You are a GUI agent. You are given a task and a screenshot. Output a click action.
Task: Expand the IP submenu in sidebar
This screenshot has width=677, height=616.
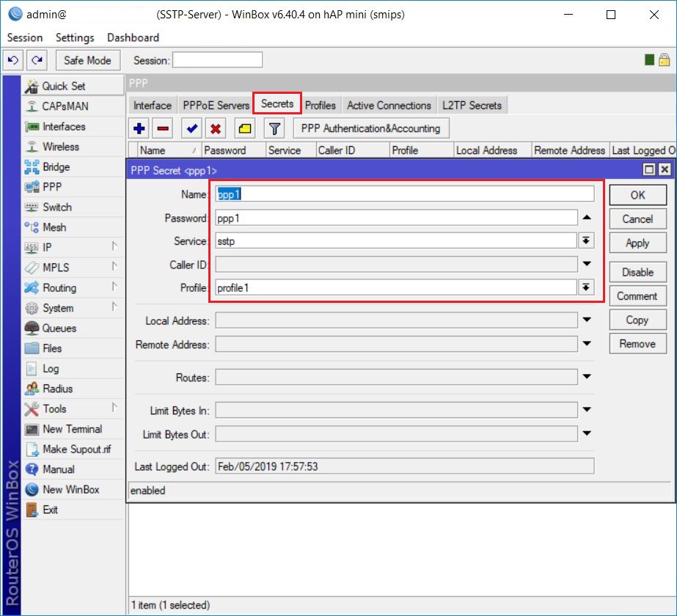(x=114, y=246)
